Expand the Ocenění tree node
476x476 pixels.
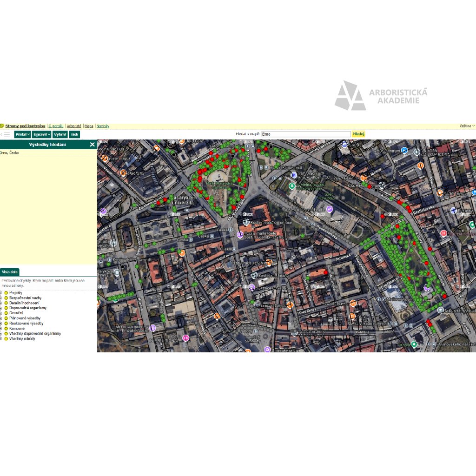(1, 313)
